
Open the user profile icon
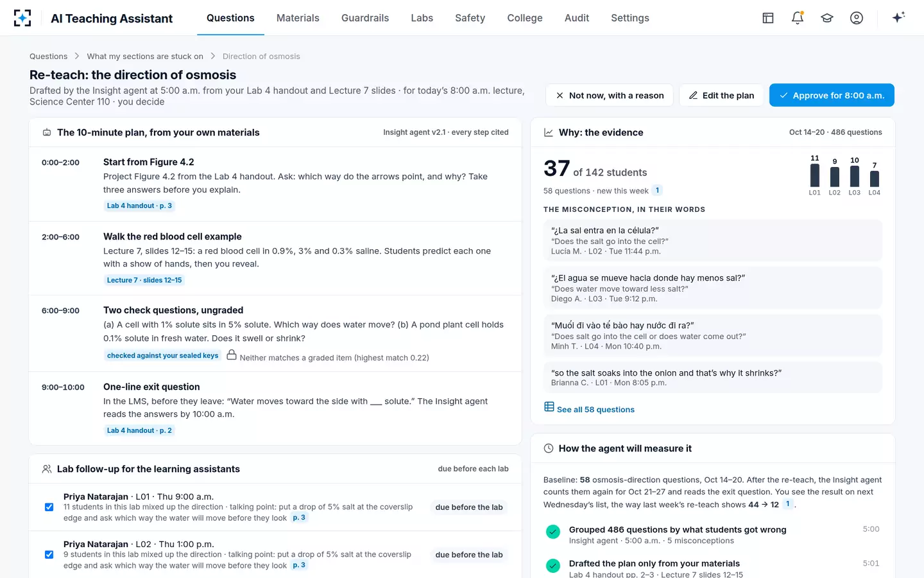pos(857,18)
